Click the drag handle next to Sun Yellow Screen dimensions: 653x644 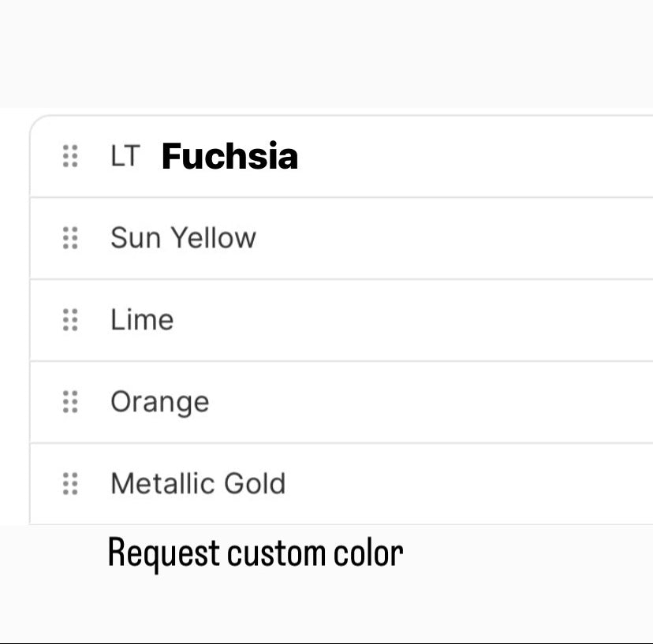70,238
